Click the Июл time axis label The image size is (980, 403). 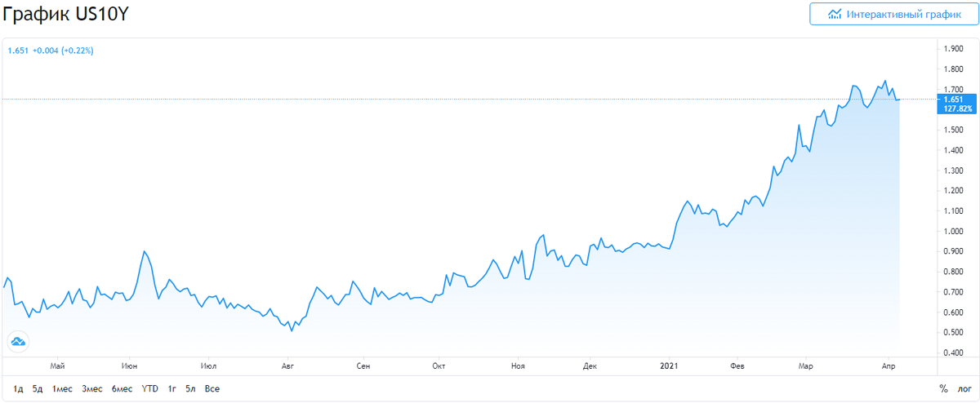coord(208,366)
